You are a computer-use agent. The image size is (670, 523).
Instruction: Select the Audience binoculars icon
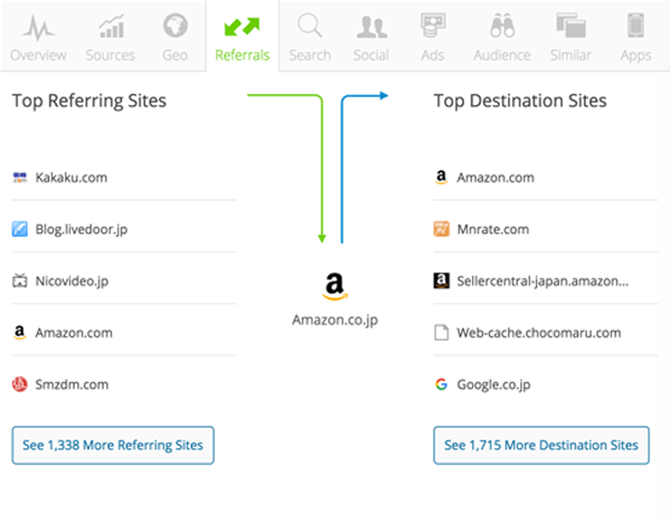click(502, 26)
